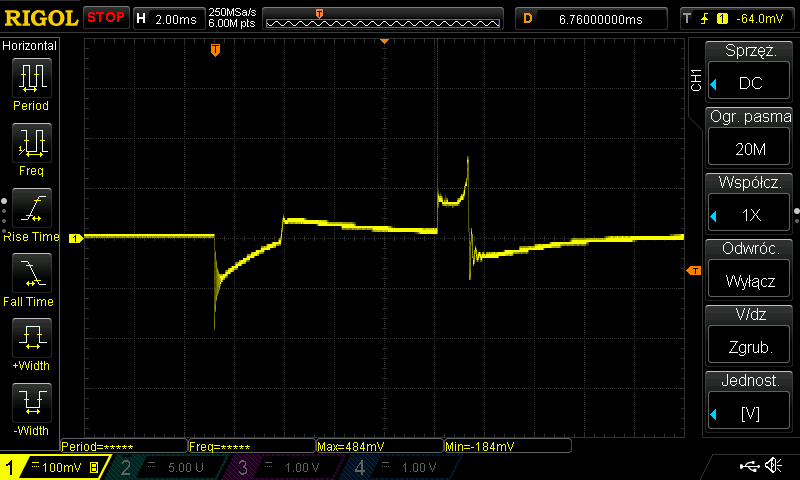This screenshot has width=800, height=480.
Task: Select the channel 4 1.00 V tab
Action: pos(403,467)
